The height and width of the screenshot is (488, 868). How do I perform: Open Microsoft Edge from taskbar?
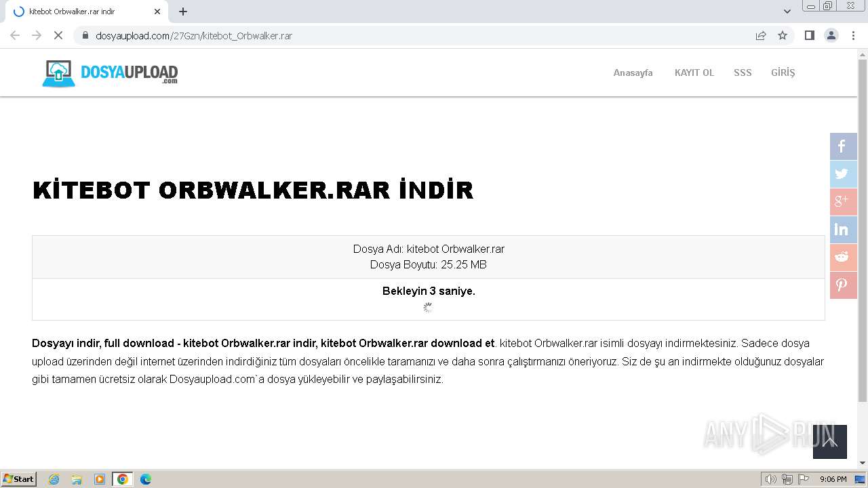[146, 479]
